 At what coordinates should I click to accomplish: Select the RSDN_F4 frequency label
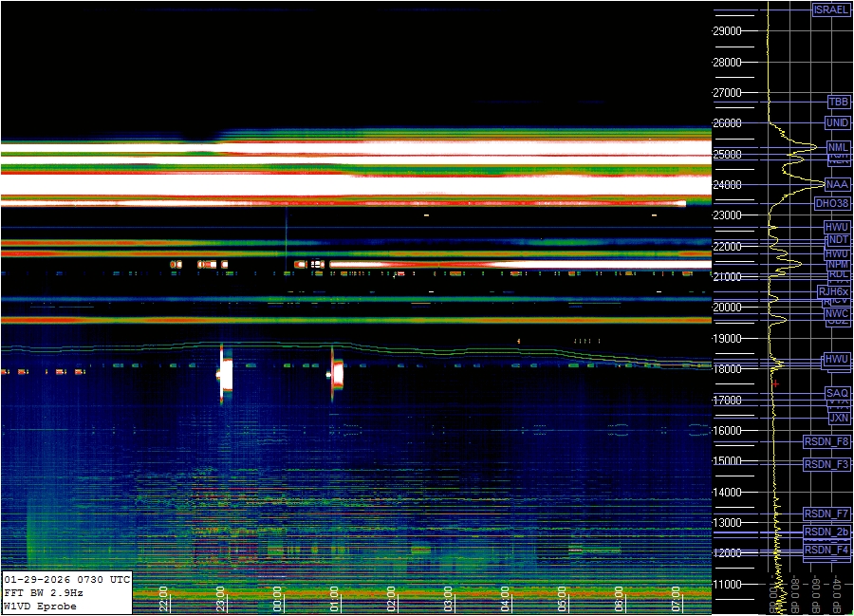[x=826, y=550]
